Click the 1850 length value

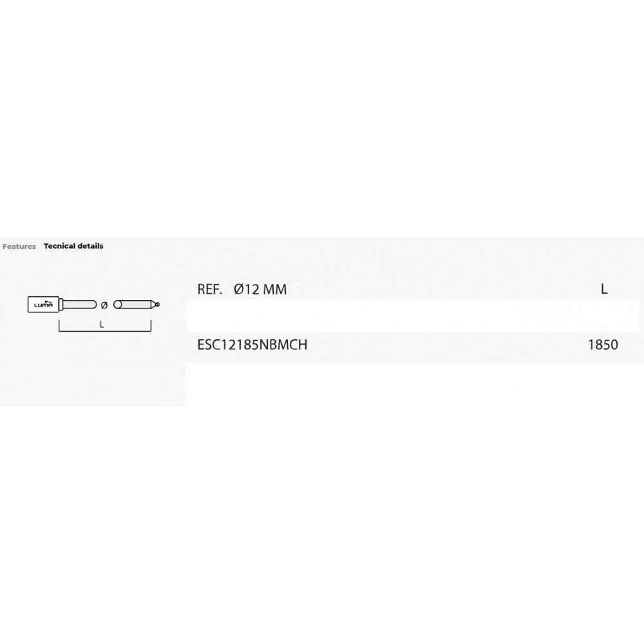603,345
